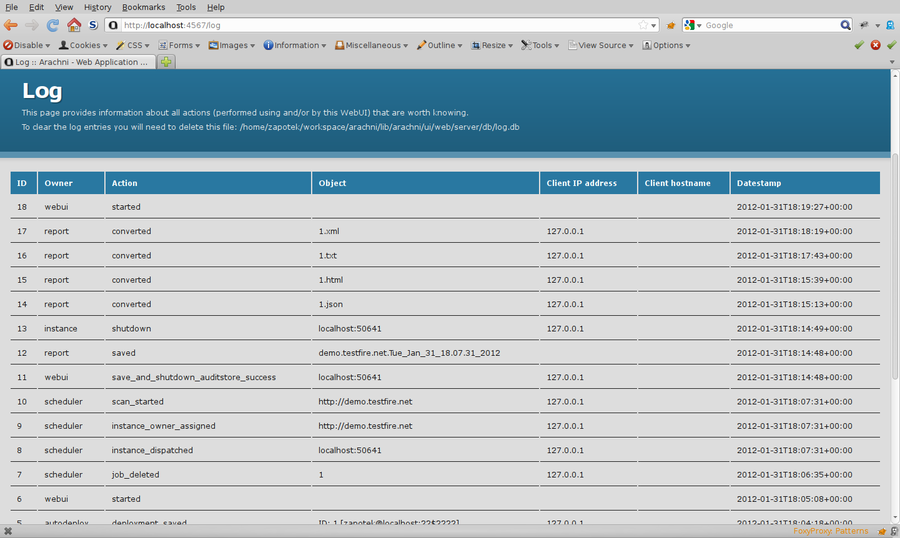Click the red error X indicator icon
The image size is (900, 538).
pyautogui.click(x=875, y=45)
